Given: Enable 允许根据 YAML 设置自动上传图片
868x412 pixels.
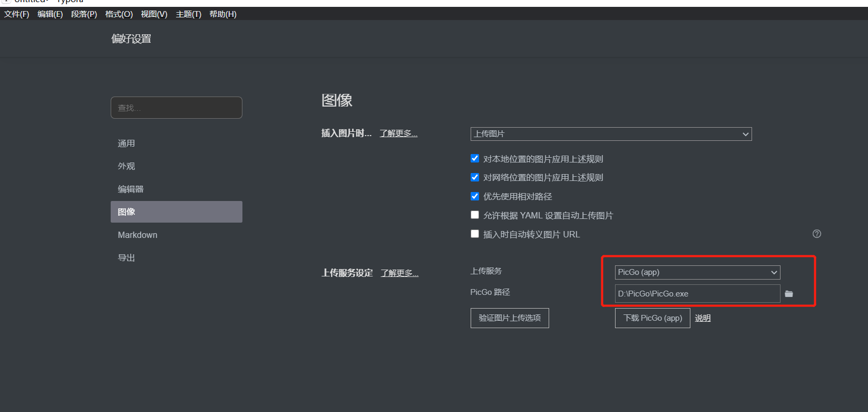Looking at the screenshot, I should click(475, 215).
